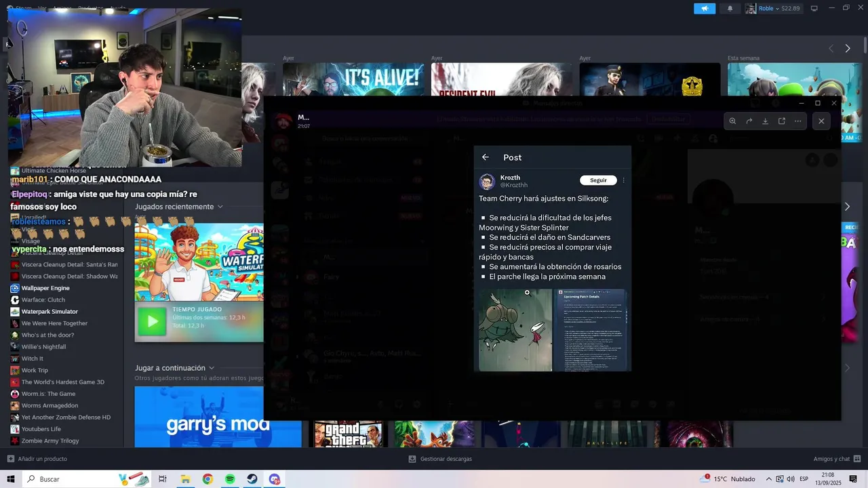Screen dimensions: 868x488
Task: Go to next shelf items arrow
Action: [847, 48]
